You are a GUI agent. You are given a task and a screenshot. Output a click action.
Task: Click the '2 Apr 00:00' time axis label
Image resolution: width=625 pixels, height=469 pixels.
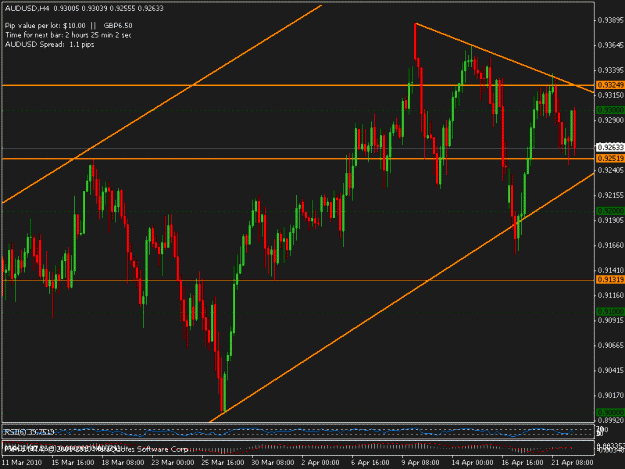[x=320, y=463]
